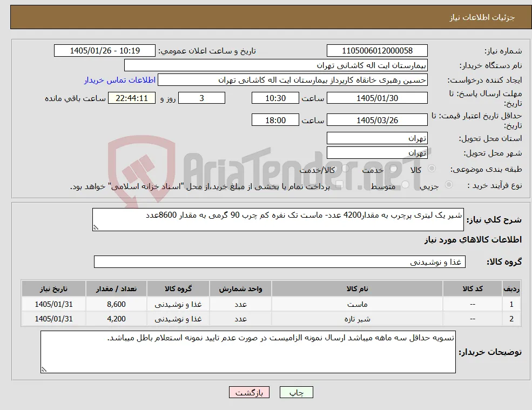Image resolution: width=532 pixels, height=410 pixels.
Task: Toggle the Islamic treasury payment checkbox
Action: [340, 185]
